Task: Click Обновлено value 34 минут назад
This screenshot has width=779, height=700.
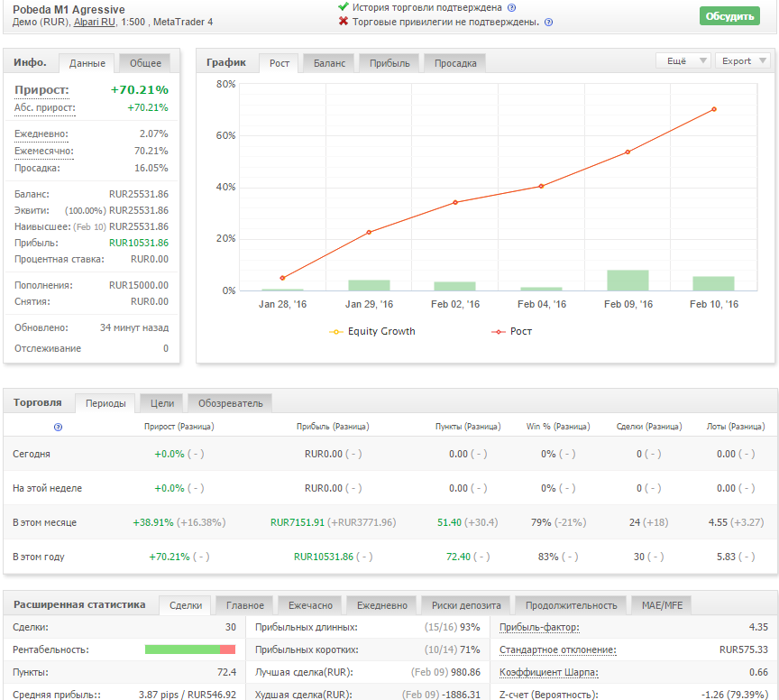Action: 134,327
